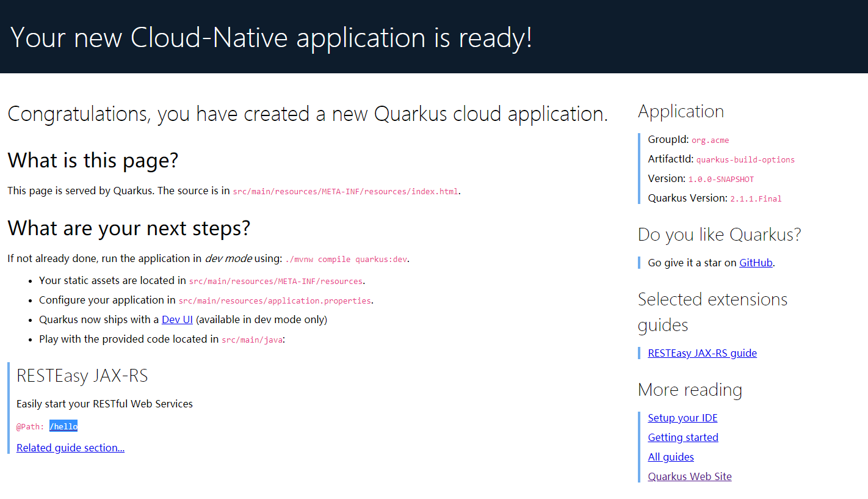The height and width of the screenshot is (499, 868).
Task: Click the ./mvnw compile quarkus:dev command
Action: click(345, 259)
